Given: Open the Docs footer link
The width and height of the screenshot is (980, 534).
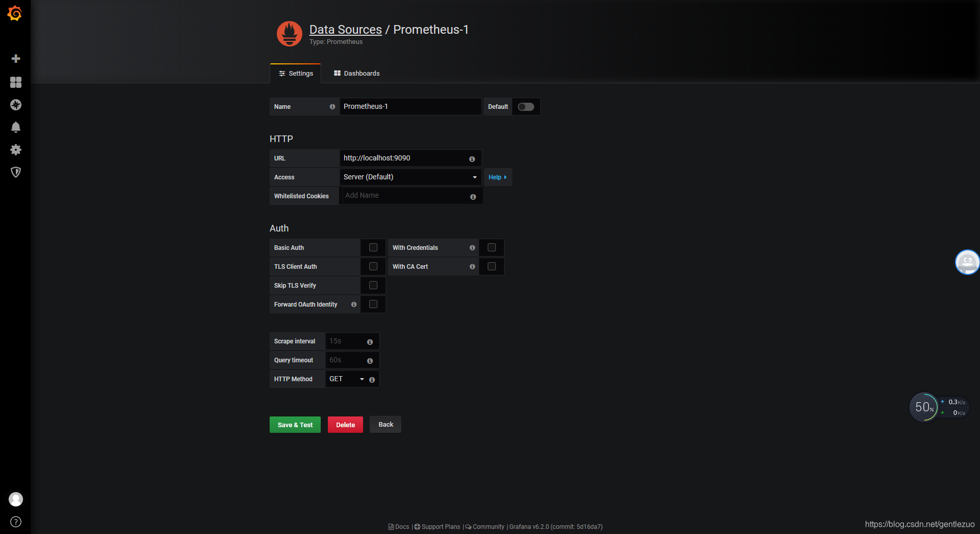Looking at the screenshot, I should (x=399, y=527).
